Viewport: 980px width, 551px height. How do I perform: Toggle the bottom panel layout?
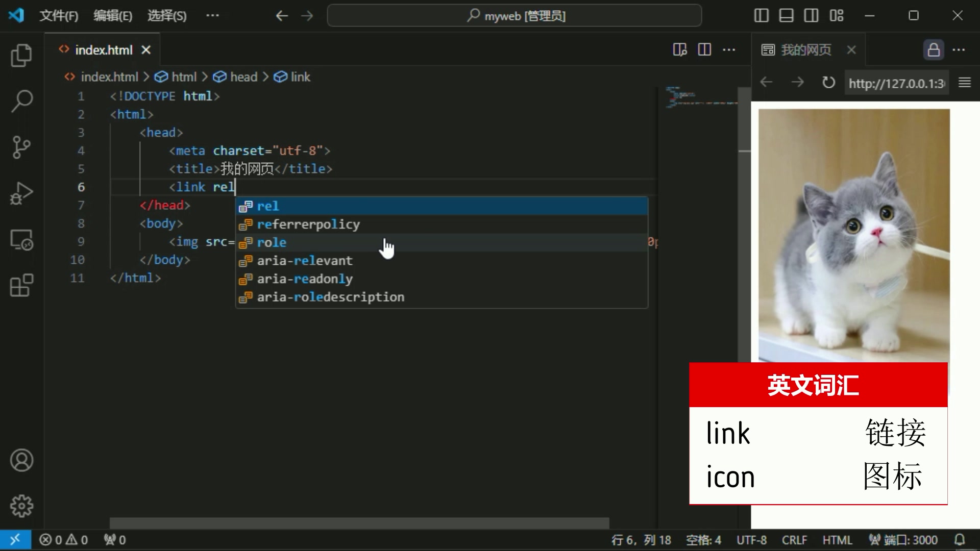[x=786, y=16]
